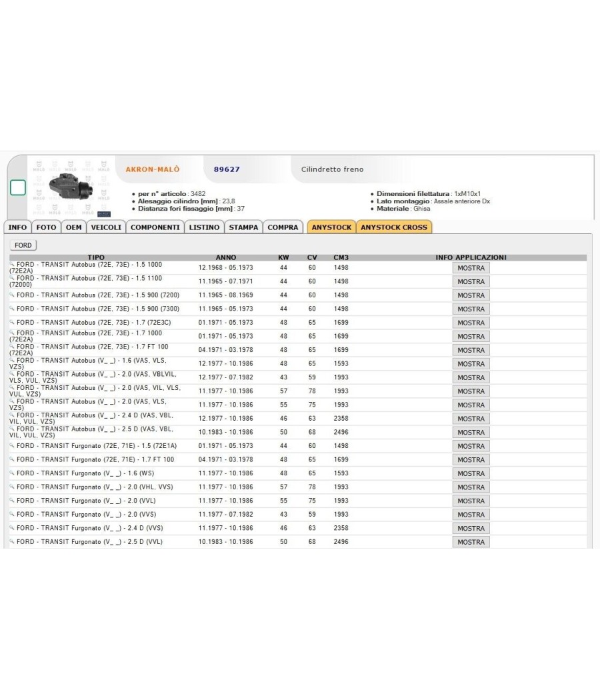Switch to the LISTINO tab
Image resolution: width=600 pixels, height=700 pixels.
204,227
